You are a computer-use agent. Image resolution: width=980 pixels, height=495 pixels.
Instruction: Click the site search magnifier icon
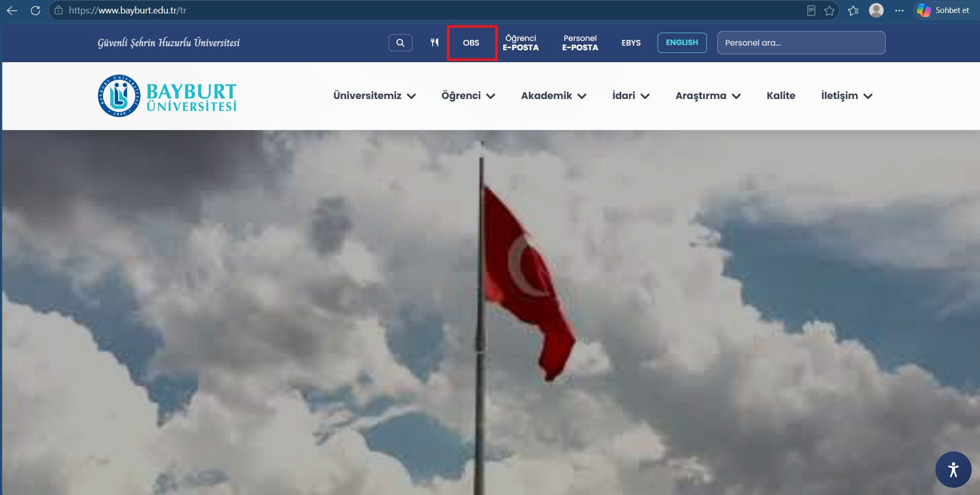point(401,43)
